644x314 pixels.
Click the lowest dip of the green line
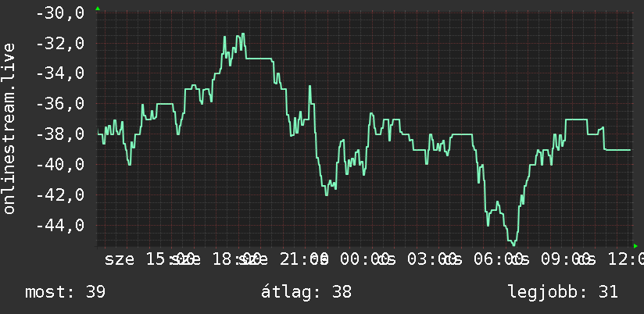click(513, 244)
